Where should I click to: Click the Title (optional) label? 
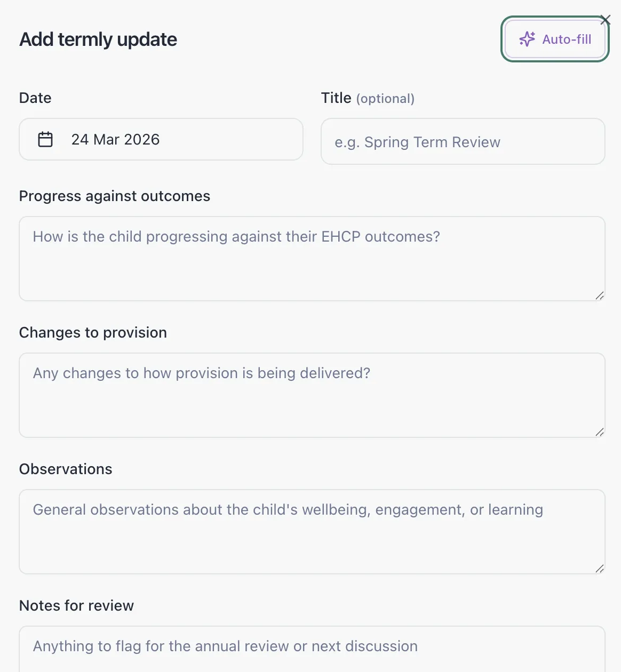point(368,98)
